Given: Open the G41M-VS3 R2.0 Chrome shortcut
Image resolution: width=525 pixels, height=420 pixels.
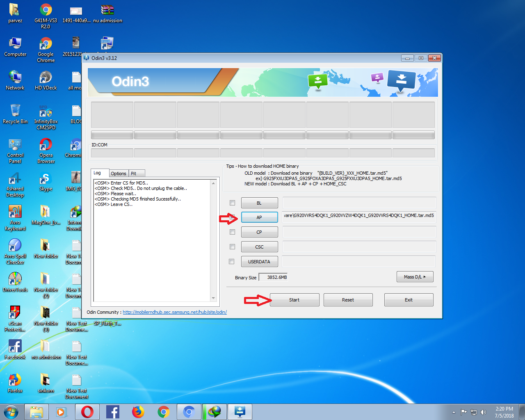Looking at the screenshot, I should [46, 16].
